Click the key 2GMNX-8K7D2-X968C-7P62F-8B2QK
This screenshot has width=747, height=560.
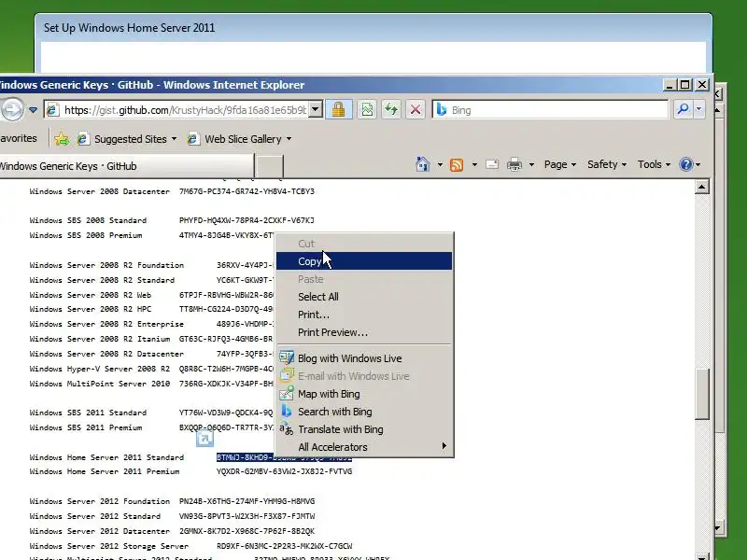247,531
